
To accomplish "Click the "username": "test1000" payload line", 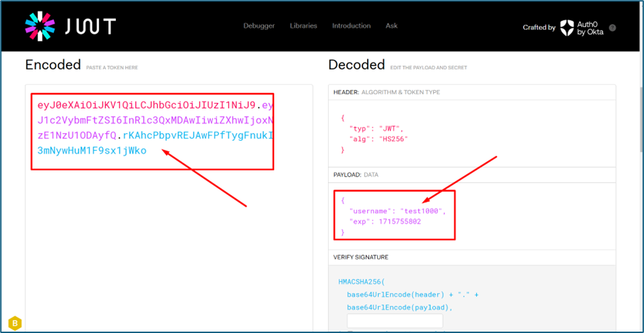I will (397, 211).
